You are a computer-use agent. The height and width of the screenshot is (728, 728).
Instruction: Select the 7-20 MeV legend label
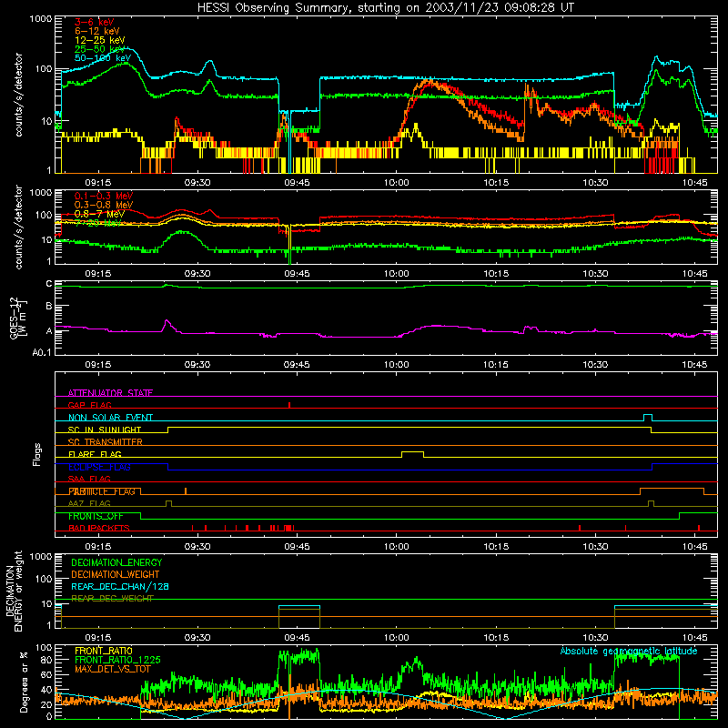[97, 223]
